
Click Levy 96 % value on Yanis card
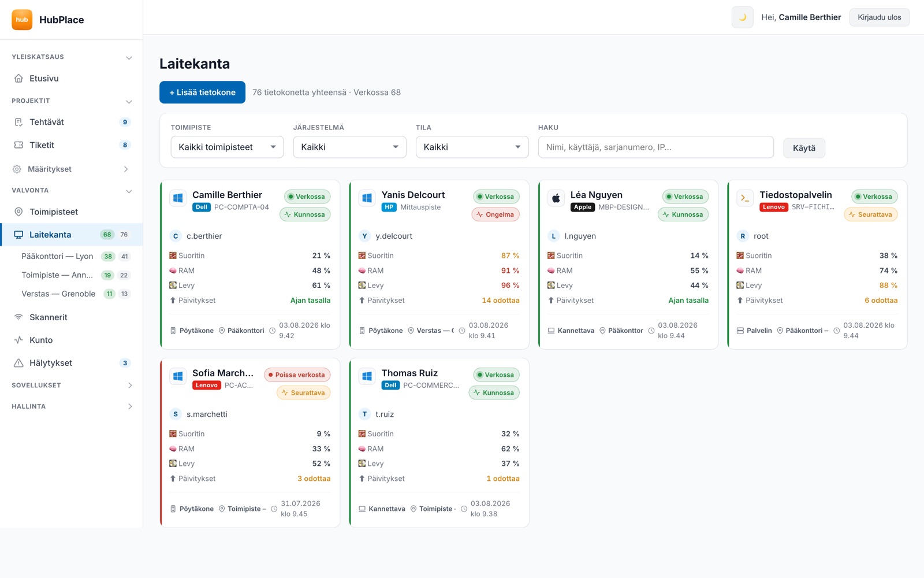coord(510,286)
